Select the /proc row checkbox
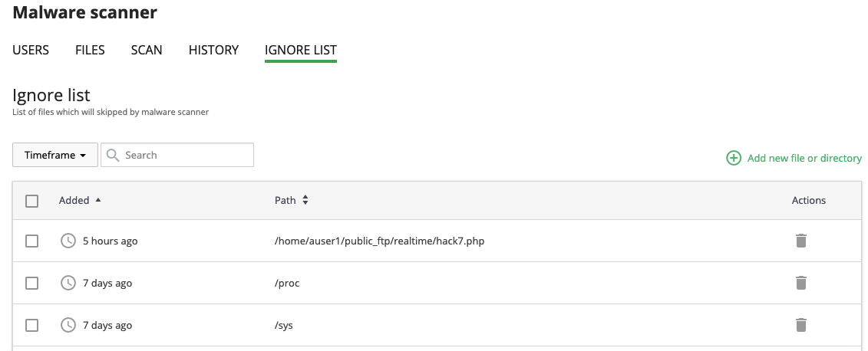Viewport: 868px width, 351px height. (x=32, y=283)
